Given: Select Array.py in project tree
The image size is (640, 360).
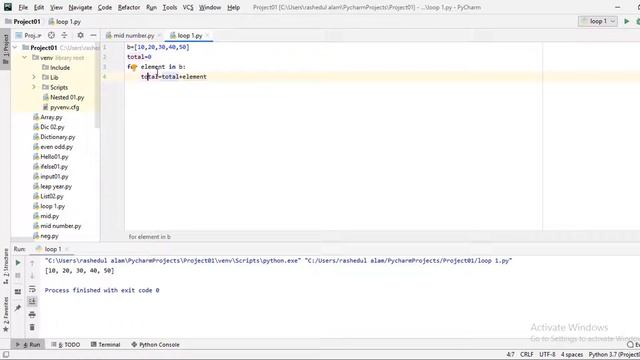Looking at the screenshot, I should coord(48,117).
